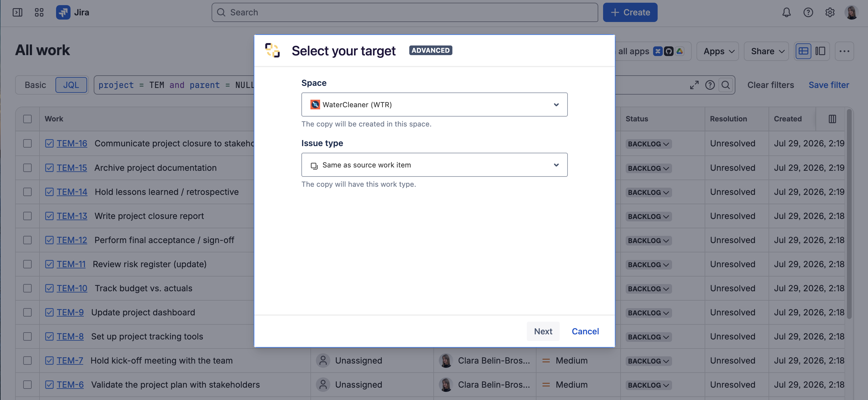Viewport: 868px width, 400px height.
Task: Open the settings gear icon
Action: pos(830,12)
